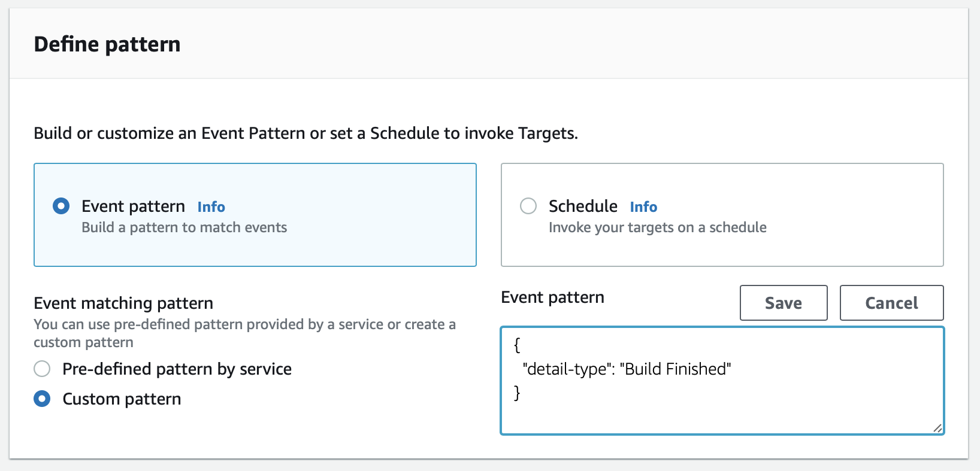Click the Define pattern heading
Viewport: 980px width, 471px height.
point(108,44)
